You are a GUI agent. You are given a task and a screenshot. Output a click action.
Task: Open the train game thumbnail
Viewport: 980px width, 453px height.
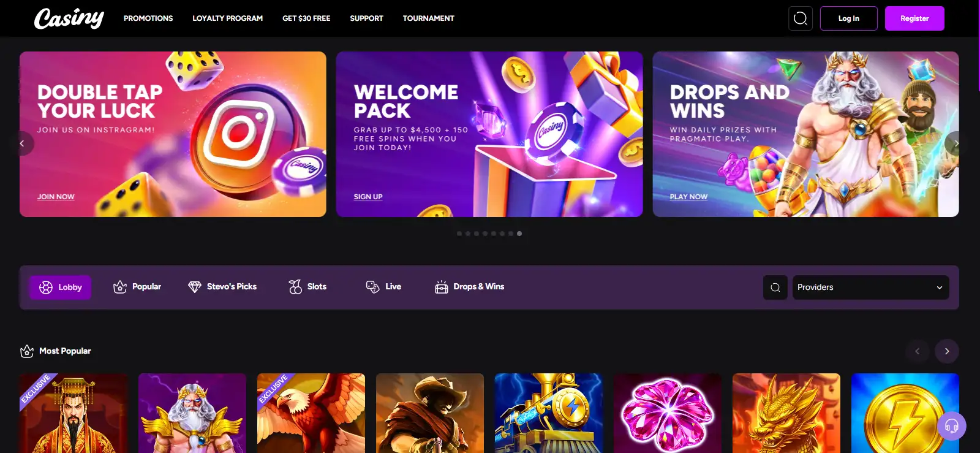pos(549,413)
